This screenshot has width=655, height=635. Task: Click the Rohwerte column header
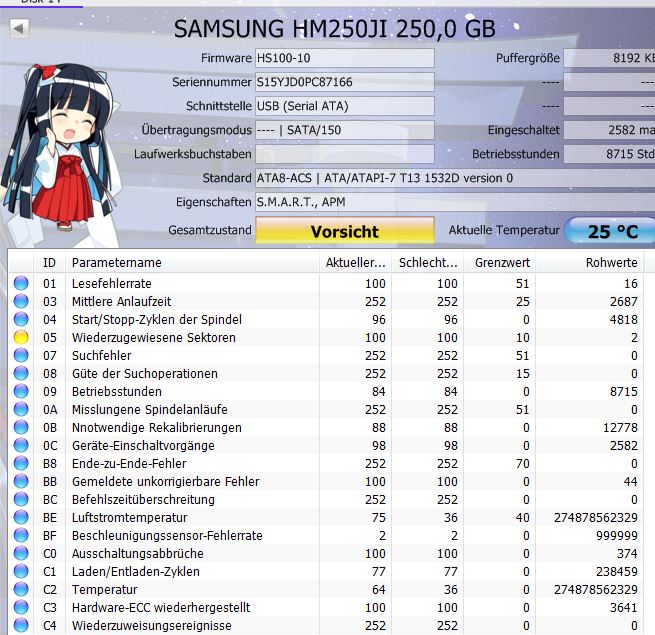pos(590,262)
